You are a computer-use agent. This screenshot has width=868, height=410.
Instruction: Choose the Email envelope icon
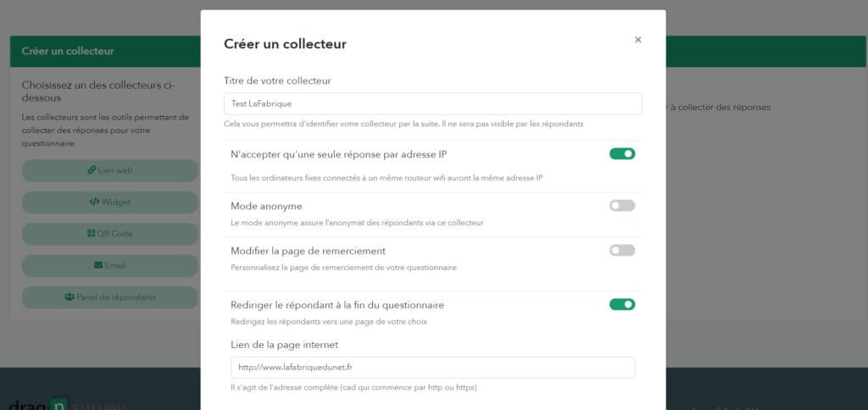coord(98,265)
